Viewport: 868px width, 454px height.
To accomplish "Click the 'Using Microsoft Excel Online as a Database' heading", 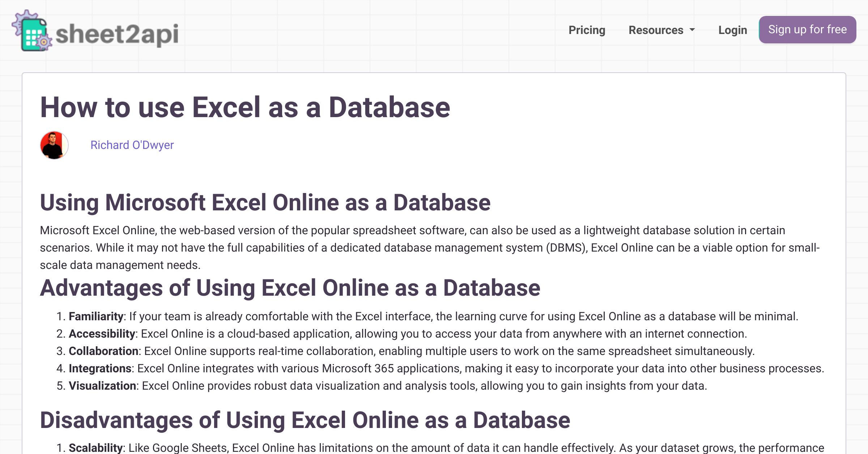I will (265, 202).
